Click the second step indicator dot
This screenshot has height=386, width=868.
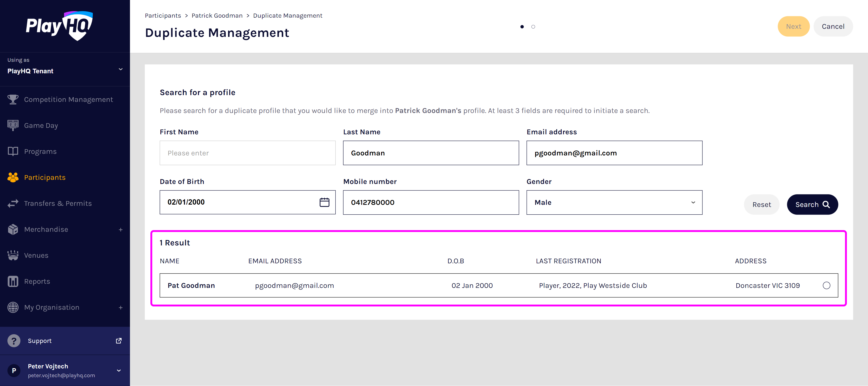[533, 27]
